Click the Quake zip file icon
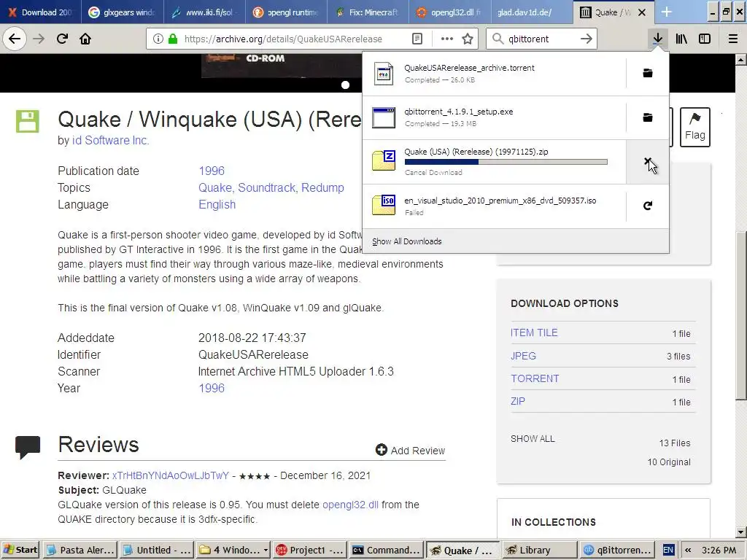The height and width of the screenshot is (560, 747). [384, 160]
